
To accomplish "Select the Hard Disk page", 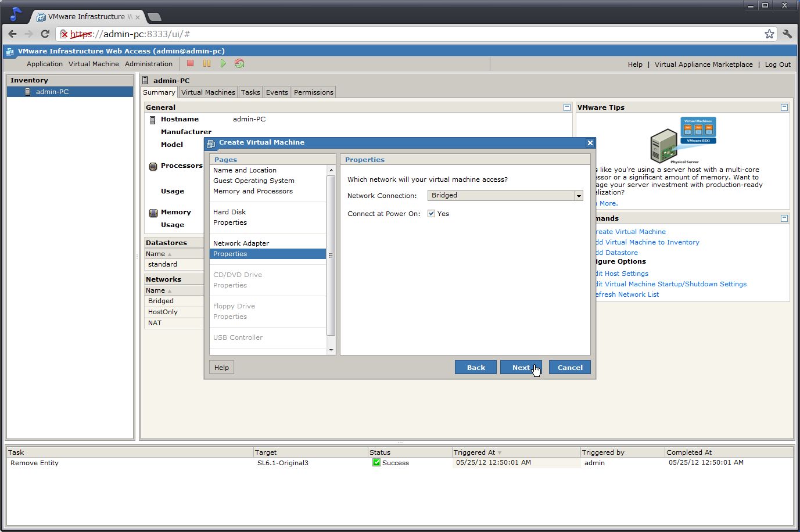I will coord(229,212).
